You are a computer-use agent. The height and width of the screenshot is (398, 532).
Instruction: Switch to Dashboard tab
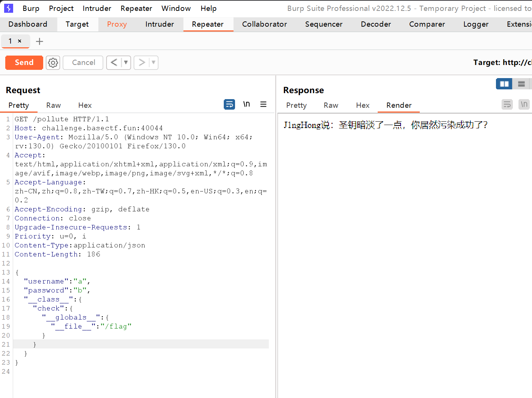(x=28, y=24)
